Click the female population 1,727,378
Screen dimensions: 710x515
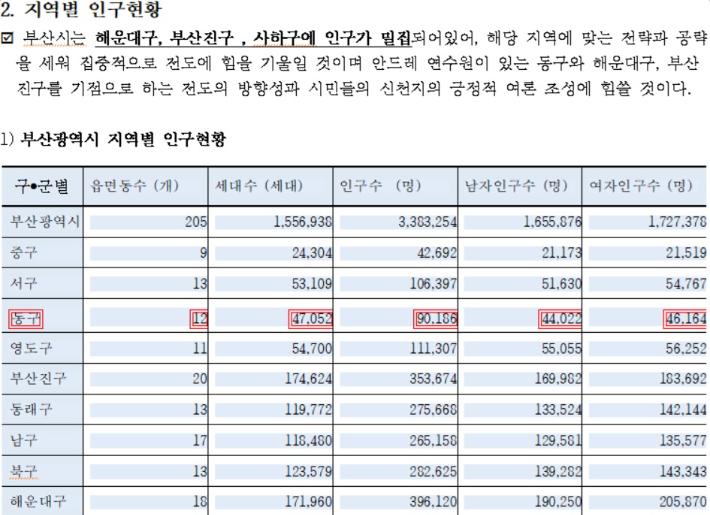coord(677,222)
